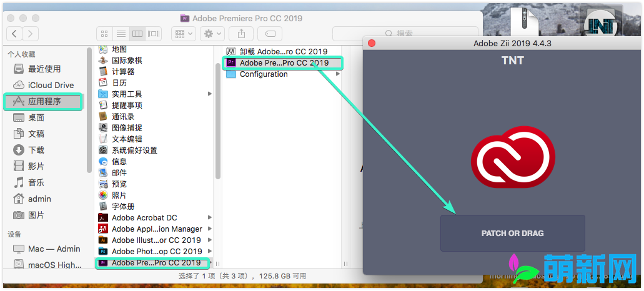644x291 pixels.
Task: Click the PATCH OR DRAG button
Action: coord(513,233)
